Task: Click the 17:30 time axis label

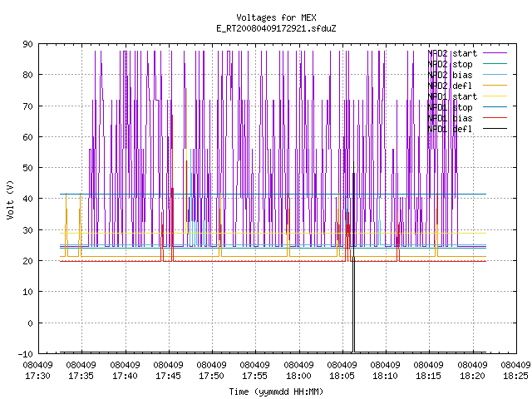Action: (x=37, y=376)
